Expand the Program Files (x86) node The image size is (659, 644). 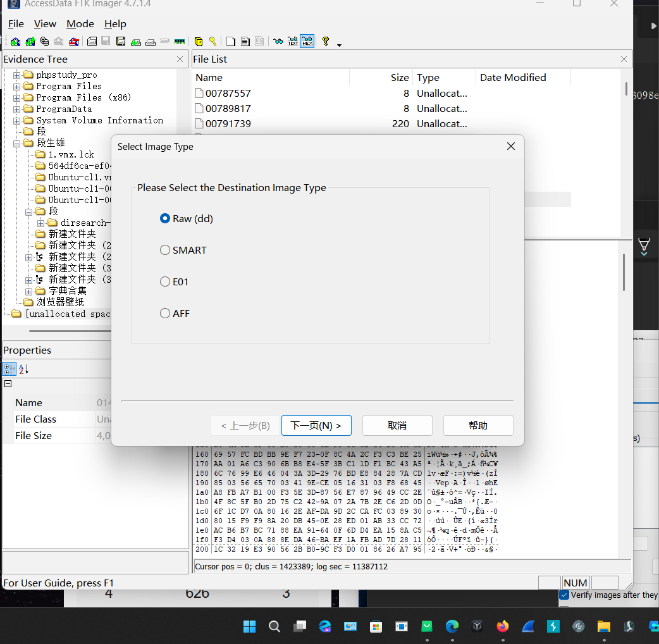pos(16,98)
